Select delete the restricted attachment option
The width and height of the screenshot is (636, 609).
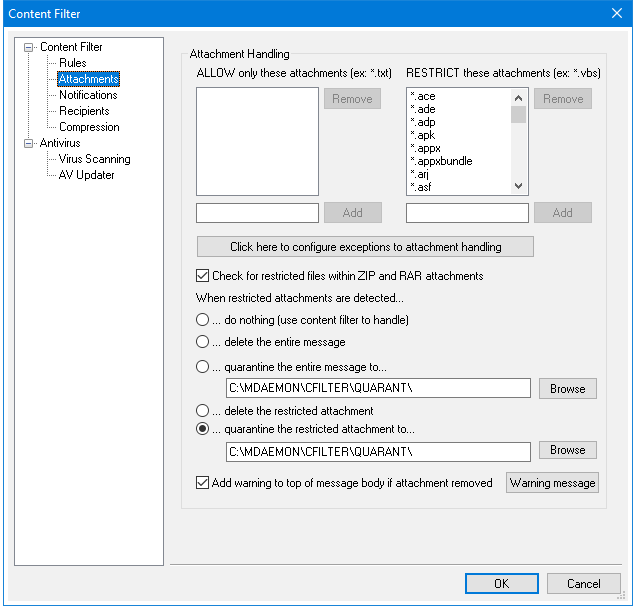(x=203, y=411)
